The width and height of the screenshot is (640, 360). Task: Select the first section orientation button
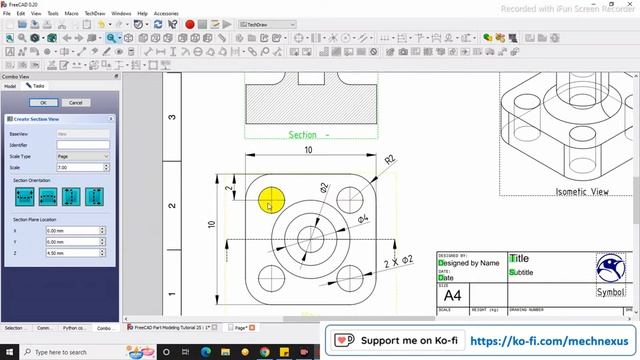point(24,197)
